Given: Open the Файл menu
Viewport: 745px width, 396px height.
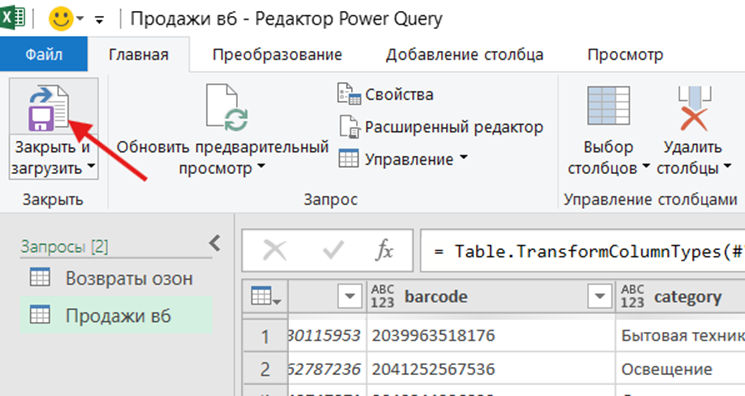Looking at the screenshot, I should [x=44, y=54].
